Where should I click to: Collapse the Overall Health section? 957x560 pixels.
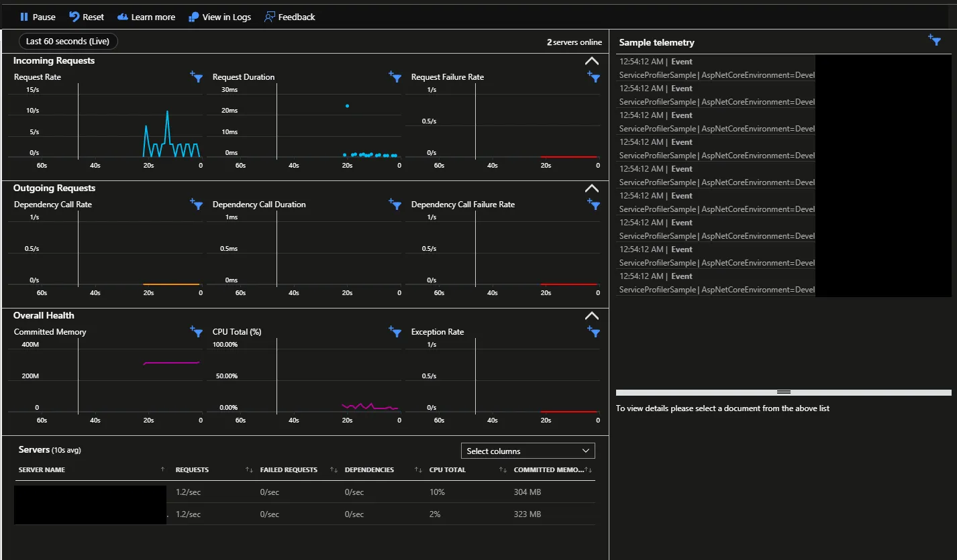pos(591,316)
